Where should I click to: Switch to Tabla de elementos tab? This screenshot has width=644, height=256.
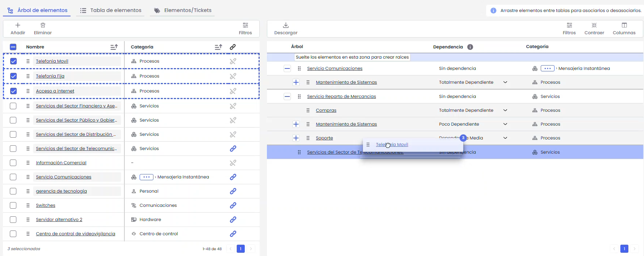tap(111, 10)
